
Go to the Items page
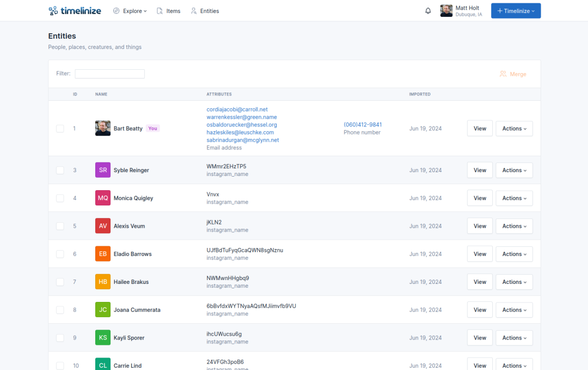point(169,11)
